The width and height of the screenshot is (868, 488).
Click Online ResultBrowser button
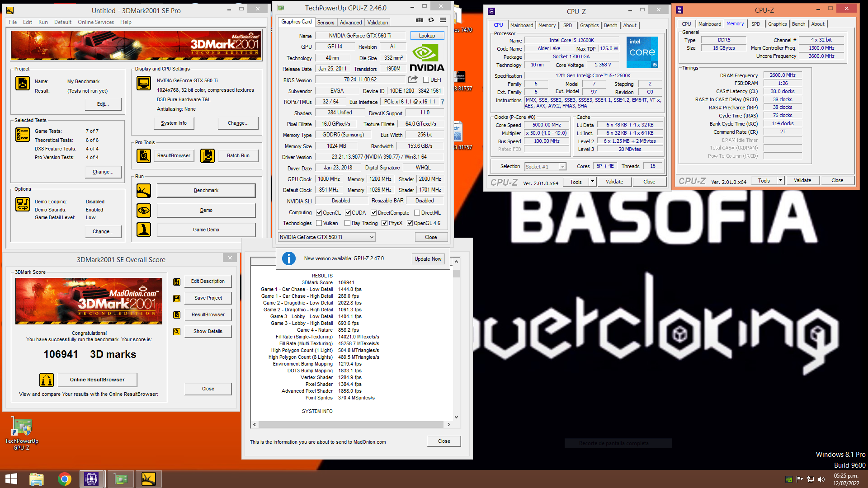(97, 380)
